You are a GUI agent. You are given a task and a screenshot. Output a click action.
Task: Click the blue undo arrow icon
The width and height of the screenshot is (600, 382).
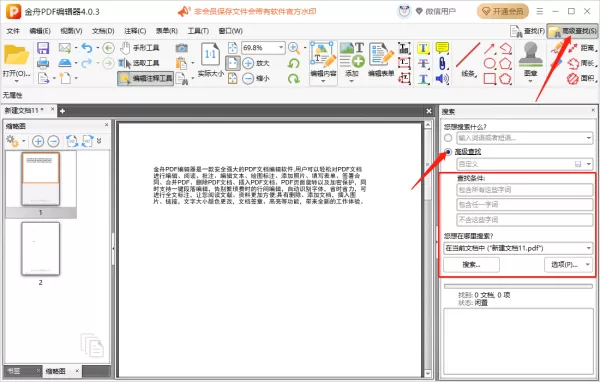click(87, 48)
